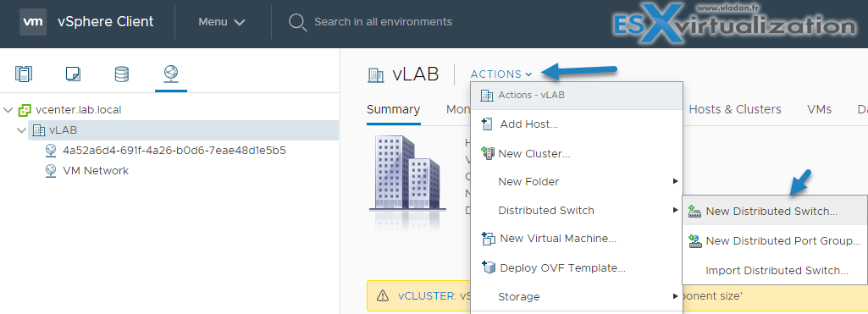
Task: Select Deploy OVF Template... entry
Action: [577, 268]
